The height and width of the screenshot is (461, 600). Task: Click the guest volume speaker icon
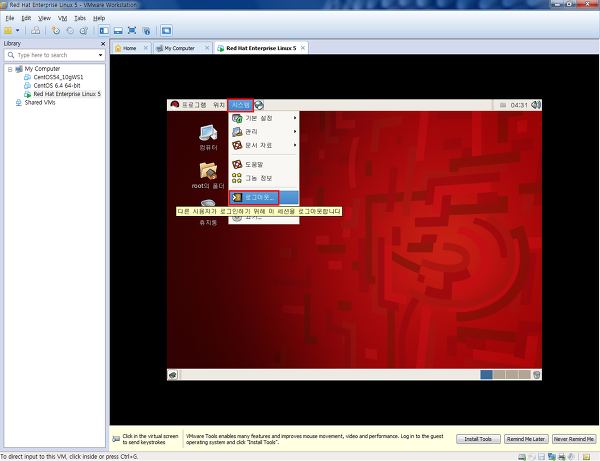click(536, 105)
